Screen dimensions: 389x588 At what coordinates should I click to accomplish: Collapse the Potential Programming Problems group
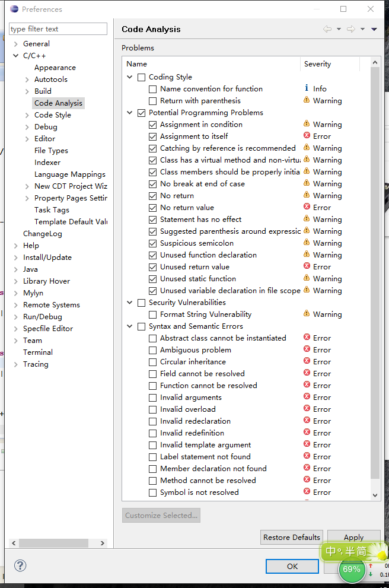pos(130,113)
